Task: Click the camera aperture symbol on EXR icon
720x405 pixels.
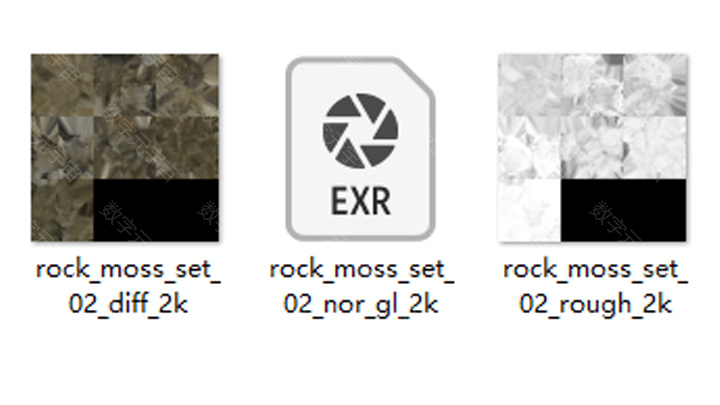Action: [360, 131]
